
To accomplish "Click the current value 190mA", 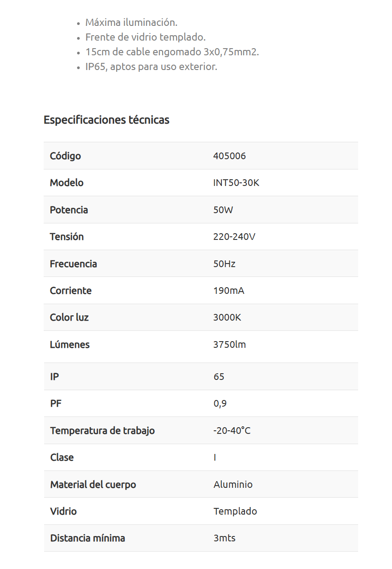I will pos(229,291).
